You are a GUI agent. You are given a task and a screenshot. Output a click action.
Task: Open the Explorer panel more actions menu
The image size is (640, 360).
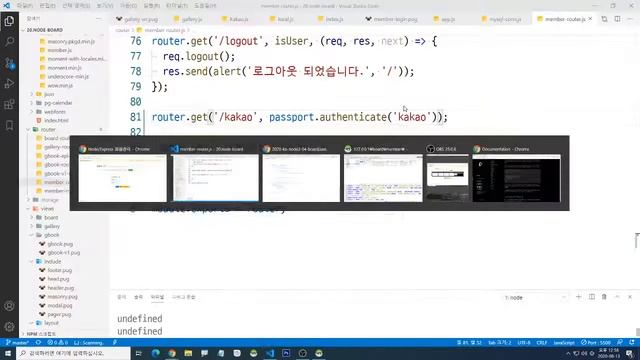click(99, 18)
